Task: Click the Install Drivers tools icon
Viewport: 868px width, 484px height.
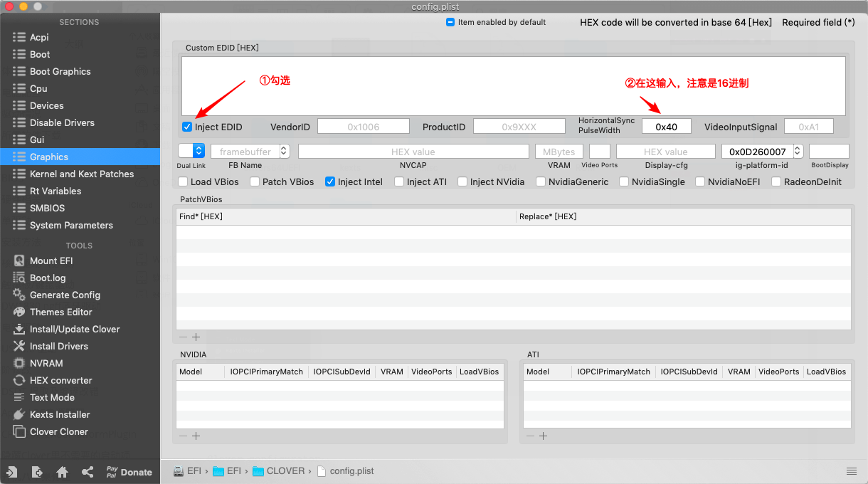Action: click(x=19, y=346)
